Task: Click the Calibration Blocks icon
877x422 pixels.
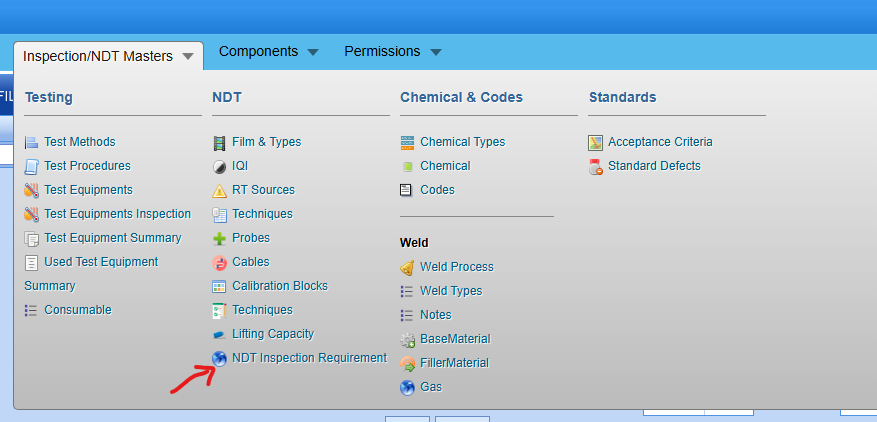Action: [220, 286]
